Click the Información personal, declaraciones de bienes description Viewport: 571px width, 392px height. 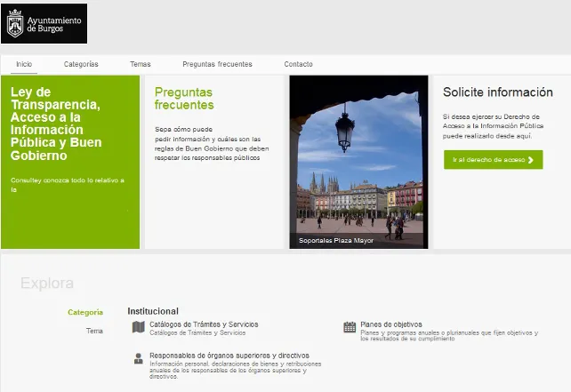pos(235,370)
